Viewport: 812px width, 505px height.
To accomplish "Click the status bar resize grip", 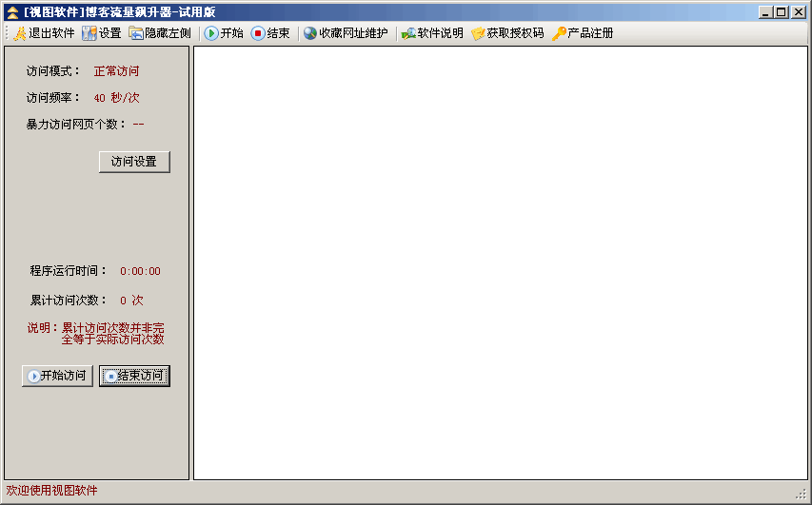I will point(802,495).
